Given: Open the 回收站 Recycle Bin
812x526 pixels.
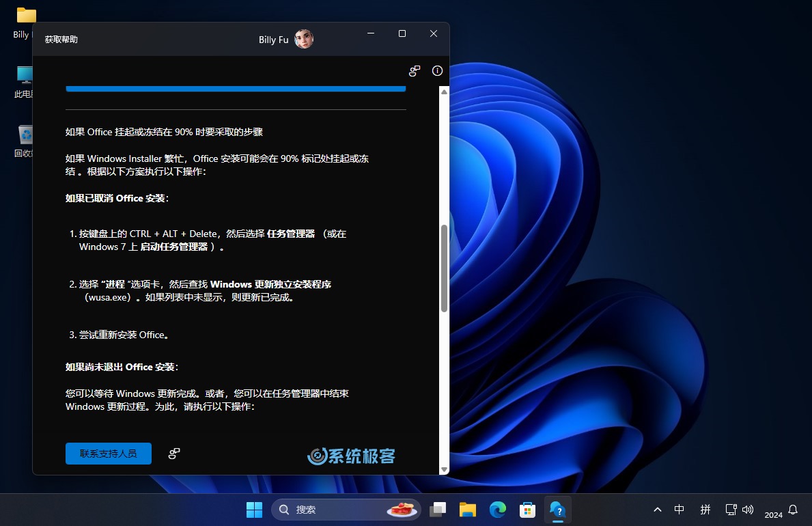Looking at the screenshot, I should click(x=23, y=135).
